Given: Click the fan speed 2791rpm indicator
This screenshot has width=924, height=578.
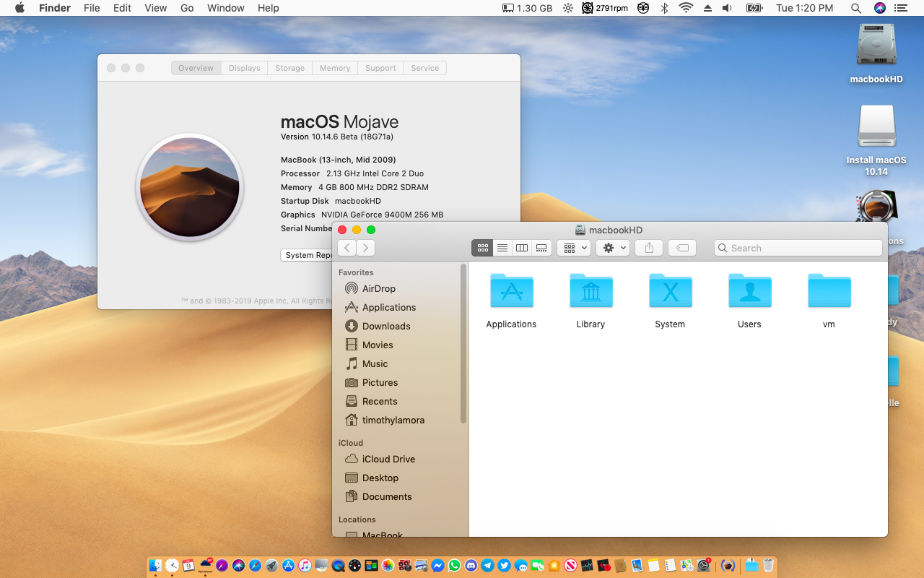Looking at the screenshot, I should 605,8.
